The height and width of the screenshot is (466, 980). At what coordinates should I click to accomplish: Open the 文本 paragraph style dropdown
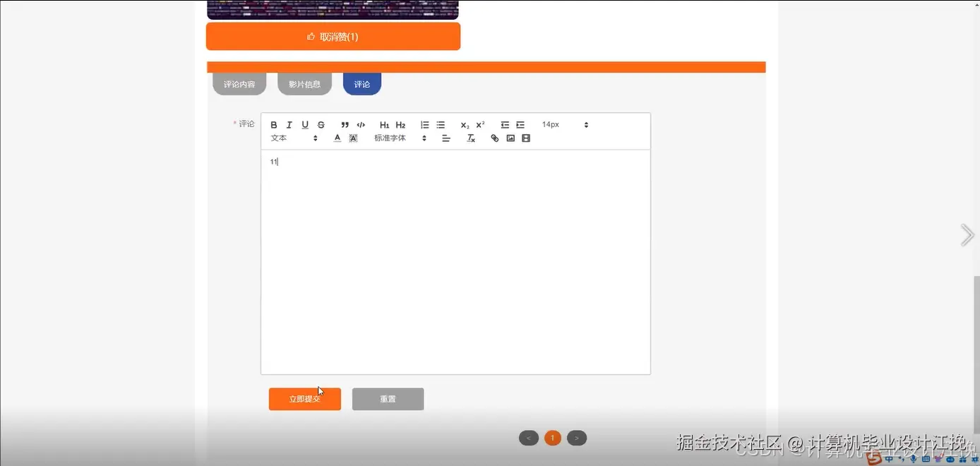[294, 138]
